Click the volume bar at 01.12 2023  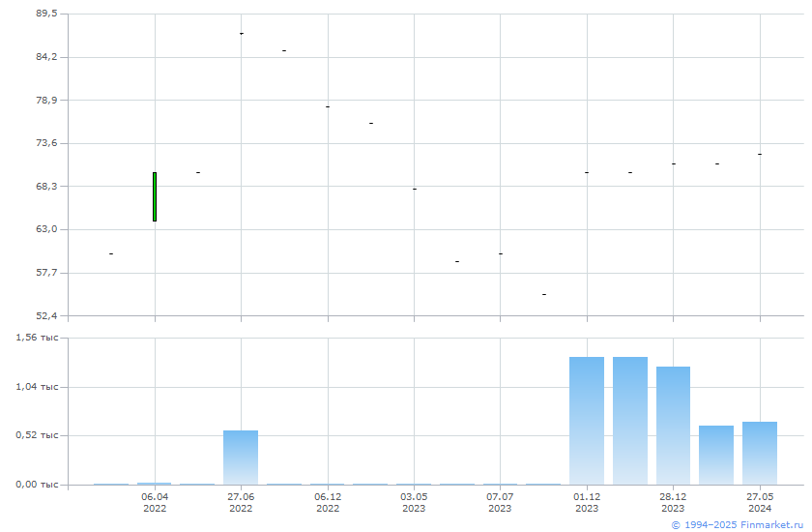pos(587,421)
